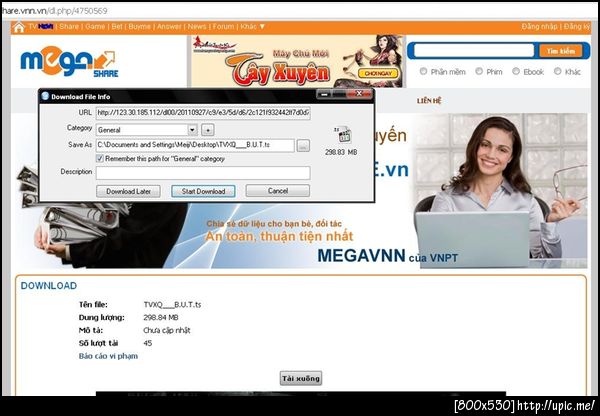This screenshot has width=600, height=416.
Task: Click the 298.84 MB file size value
Action: [161, 317]
